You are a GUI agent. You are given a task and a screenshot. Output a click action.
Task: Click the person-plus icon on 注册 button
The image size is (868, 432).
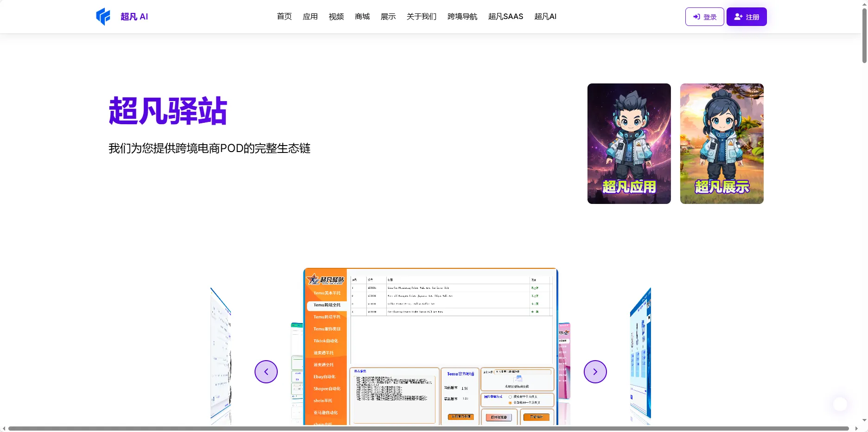coord(738,17)
